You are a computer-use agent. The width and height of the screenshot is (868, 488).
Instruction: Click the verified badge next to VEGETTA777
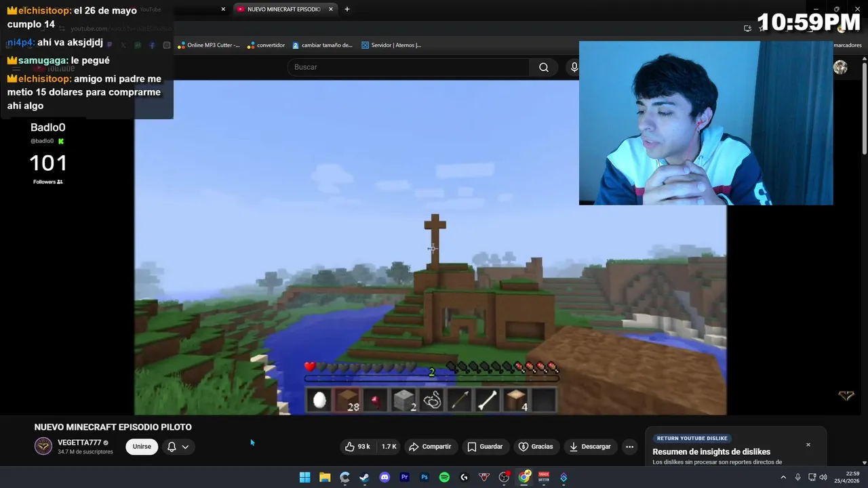coord(106,443)
